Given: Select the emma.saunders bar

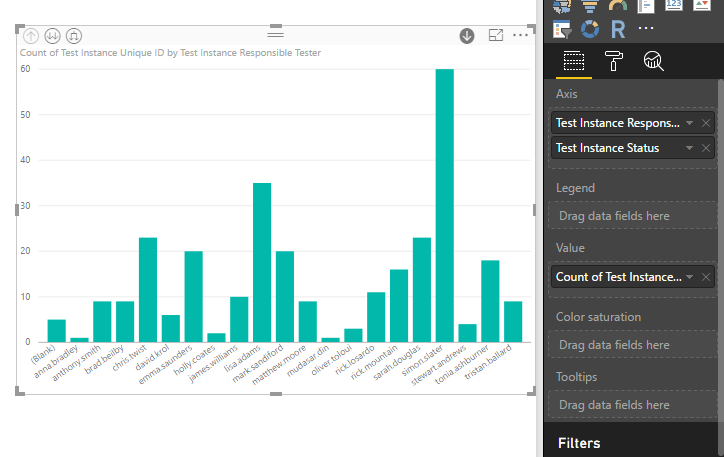Looking at the screenshot, I should click(193, 296).
